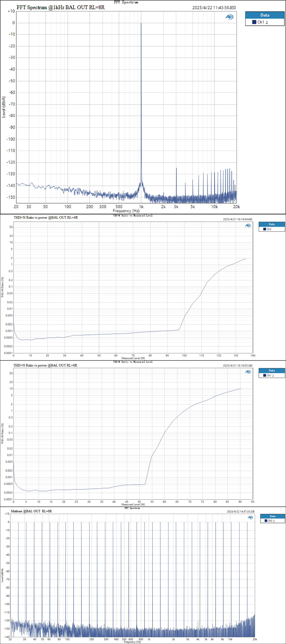Select title 'FFT Spectrum @1kHz BAL OUT RL=8R'
Image resolution: width=286 pixels, height=644 pixels.
tap(61, 7)
